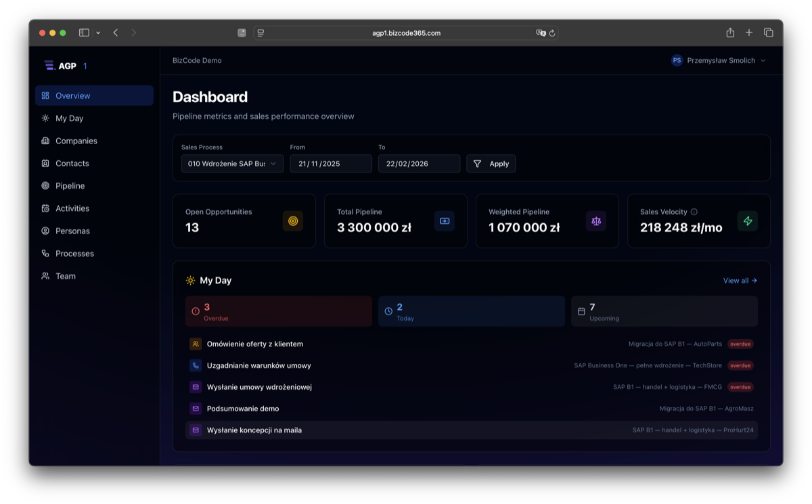Expand the Przemysław Smolich profile menu

click(x=719, y=60)
